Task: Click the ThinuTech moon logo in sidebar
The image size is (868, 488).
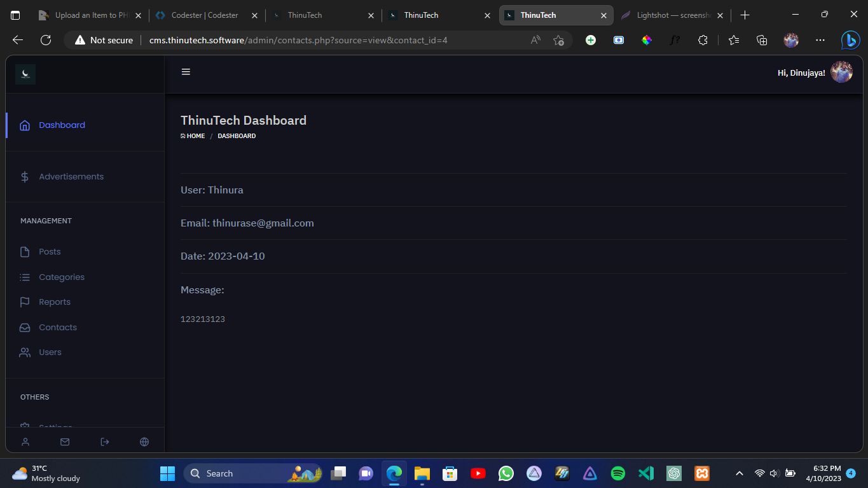Action: point(25,74)
